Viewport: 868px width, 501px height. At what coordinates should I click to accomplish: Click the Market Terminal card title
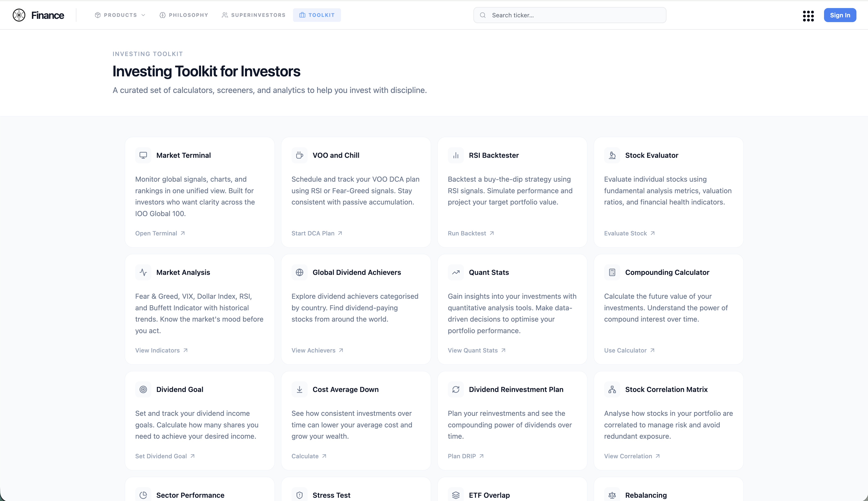click(183, 155)
